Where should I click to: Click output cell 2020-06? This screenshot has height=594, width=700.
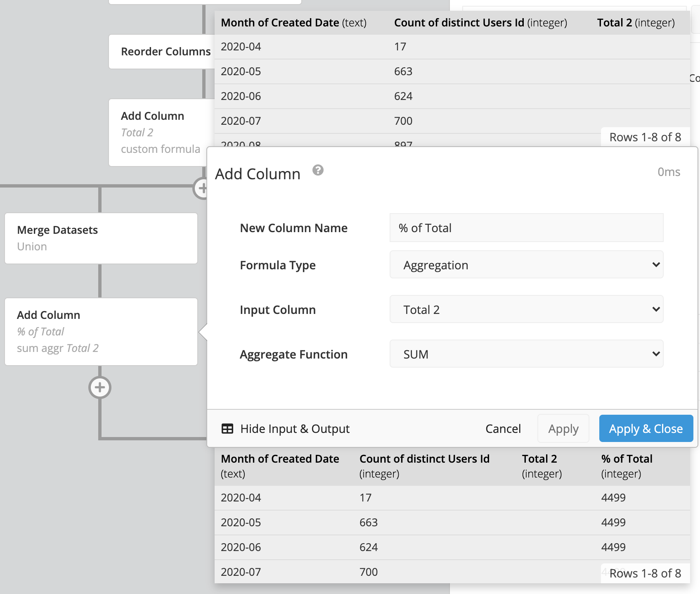tap(241, 547)
